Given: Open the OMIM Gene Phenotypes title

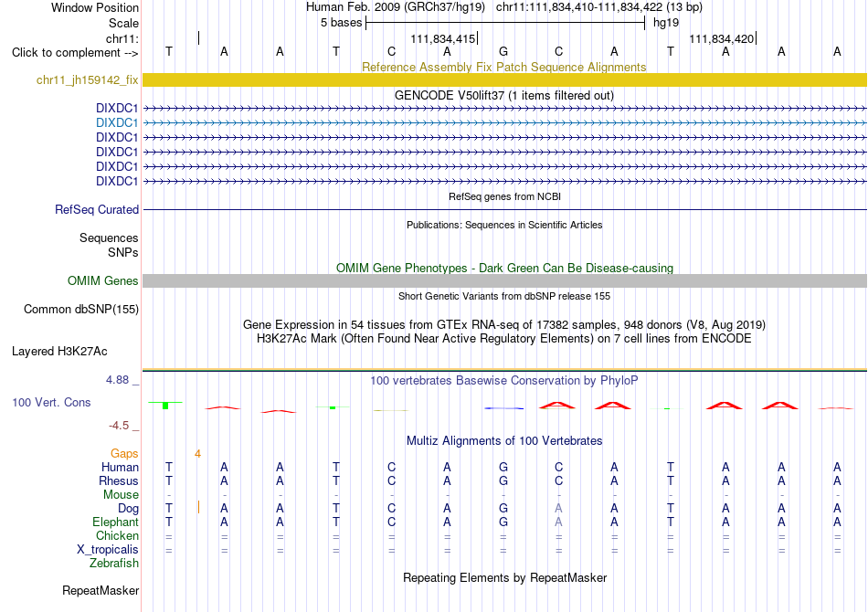Looking at the screenshot, I should (x=504, y=268).
